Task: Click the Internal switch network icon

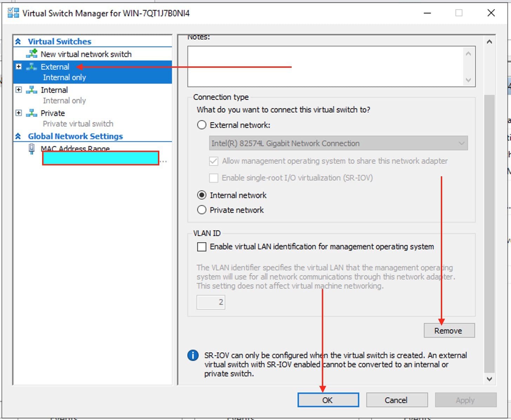Action: pos(32,90)
